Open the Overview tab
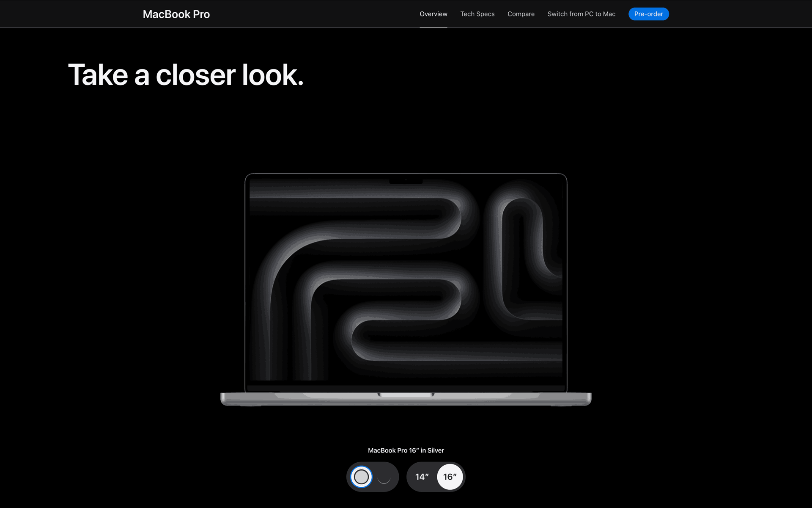 pos(433,14)
